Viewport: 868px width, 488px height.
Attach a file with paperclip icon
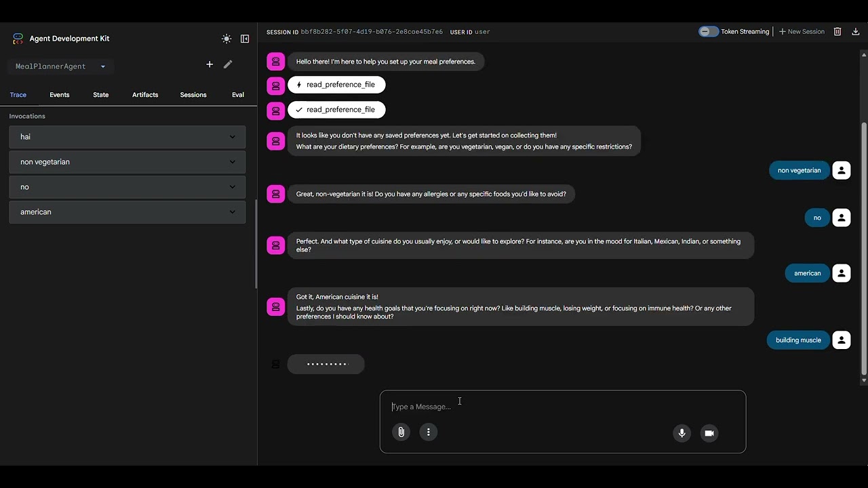(x=401, y=432)
